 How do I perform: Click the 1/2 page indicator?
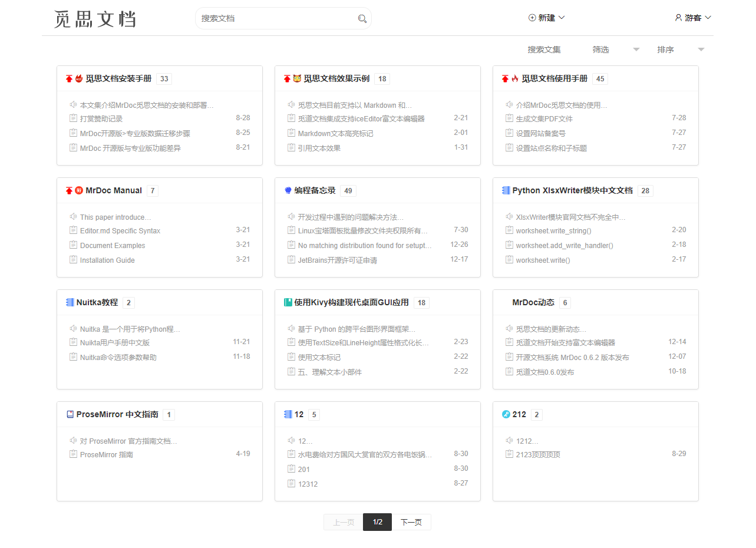378,522
